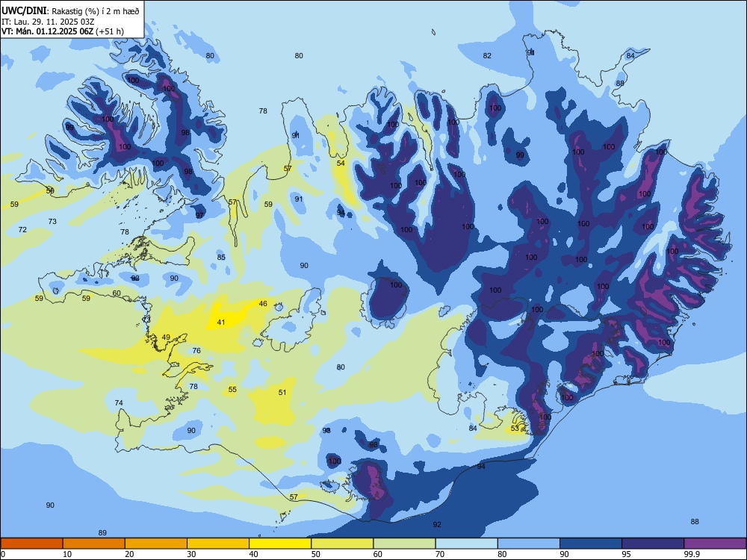Select the humidity value 51
This screenshot has width=747, height=560.
coord(282,393)
